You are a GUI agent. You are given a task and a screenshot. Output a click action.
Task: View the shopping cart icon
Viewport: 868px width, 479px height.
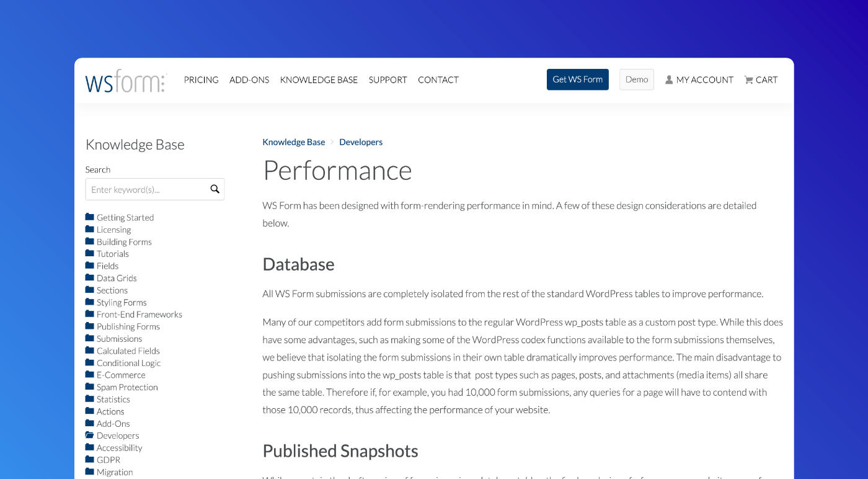coord(748,79)
